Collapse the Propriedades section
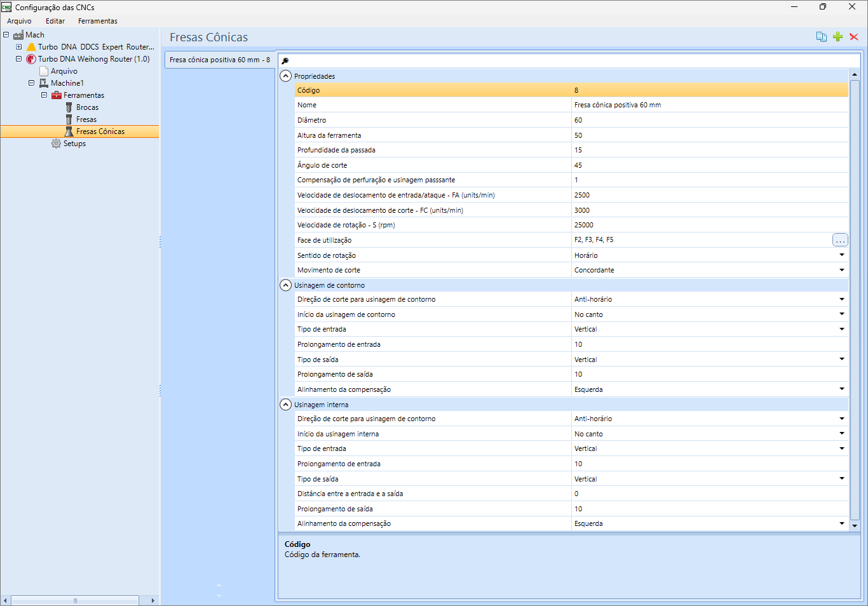The width and height of the screenshot is (868, 606). click(286, 76)
